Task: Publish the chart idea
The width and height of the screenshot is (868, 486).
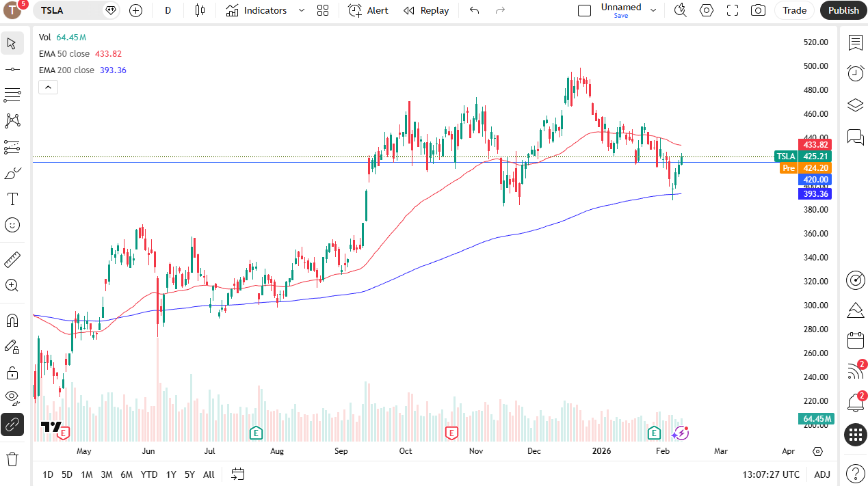Action: (843, 10)
